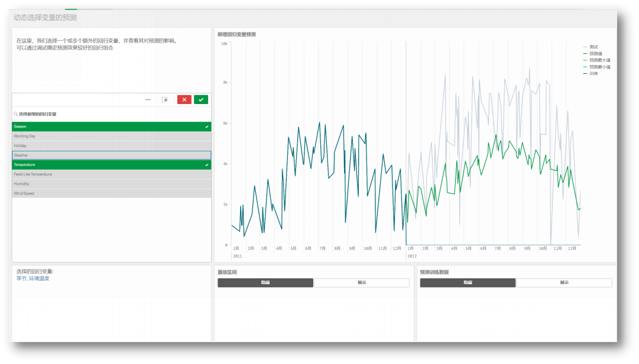Viewport: 639px width, 364px height.
Task: Select Working Day in the variable list
Action: [x=112, y=136]
